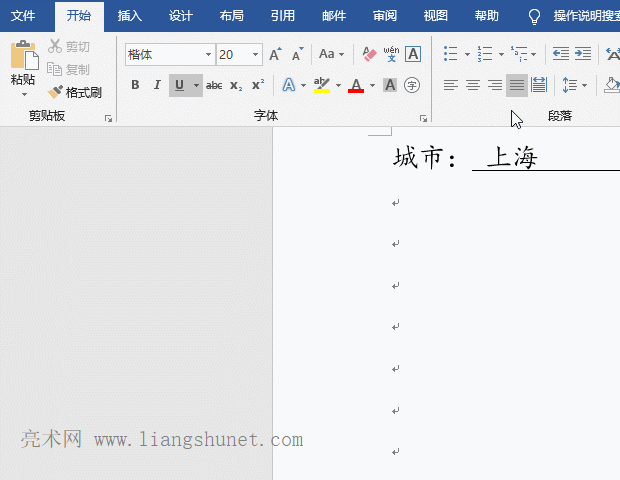Switch to the 布局 Layout tab
Viewport: 620px width, 480px height.
(232, 16)
